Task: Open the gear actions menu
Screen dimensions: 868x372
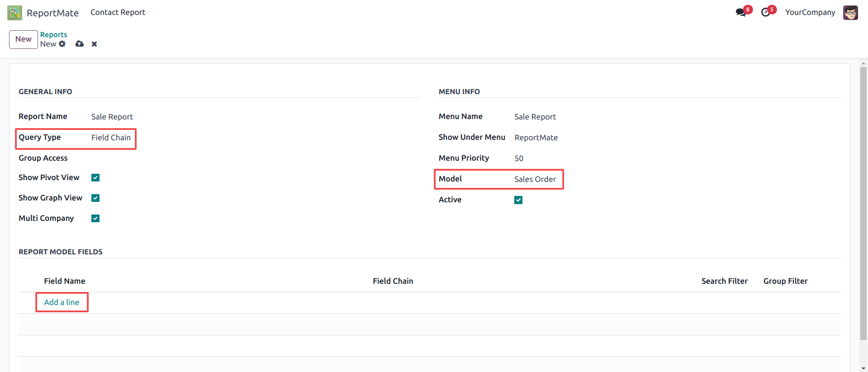Action: [62, 44]
